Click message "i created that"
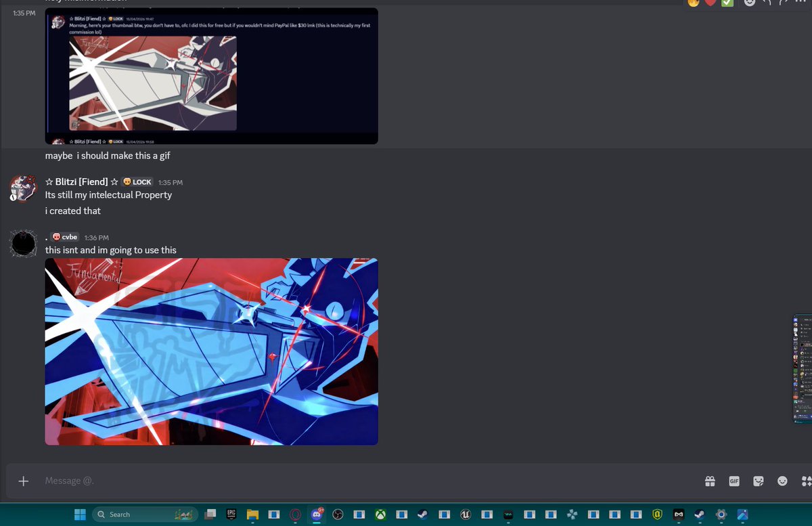The image size is (812, 526). 72,211
